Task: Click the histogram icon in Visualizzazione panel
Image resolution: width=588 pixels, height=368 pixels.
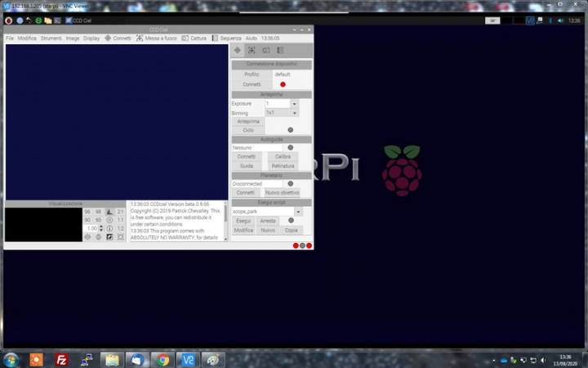Action: [109, 212]
